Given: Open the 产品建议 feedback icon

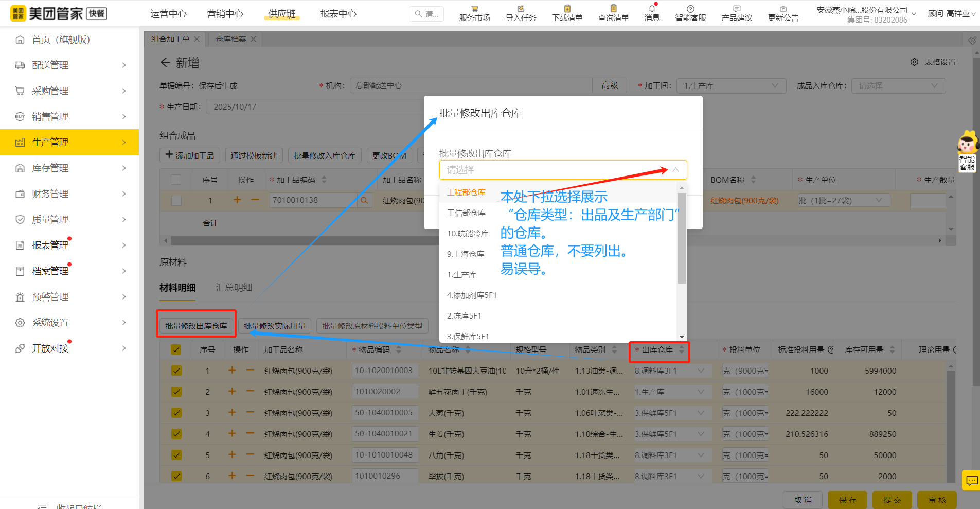Looking at the screenshot, I should (x=736, y=13).
